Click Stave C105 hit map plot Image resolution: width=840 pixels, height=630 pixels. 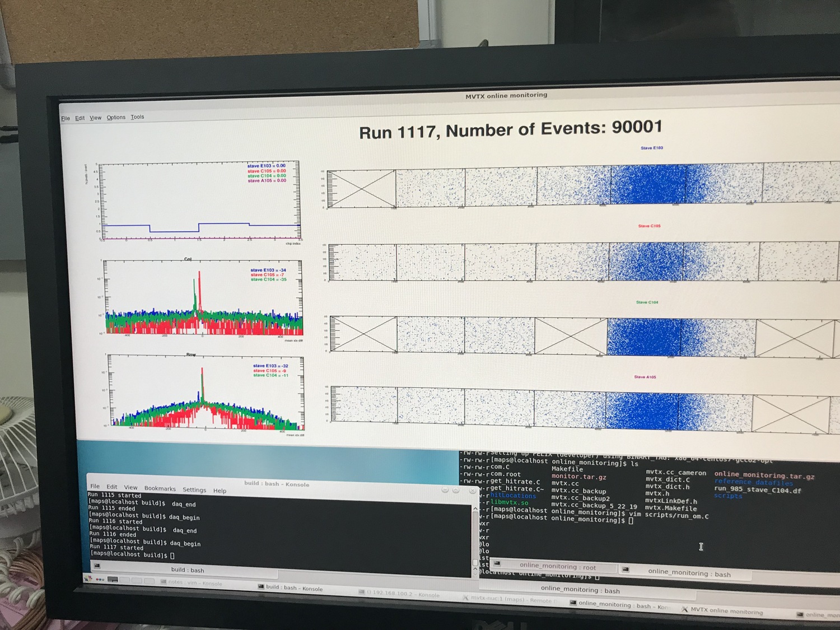point(582,261)
